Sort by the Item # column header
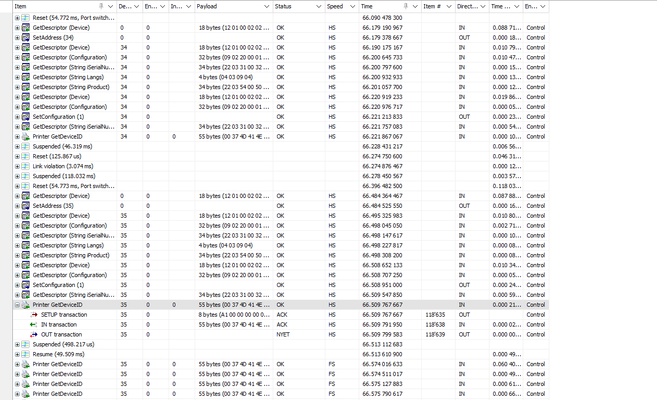The height and width of the screenshot is (400, 657). (x=432, y=6)
